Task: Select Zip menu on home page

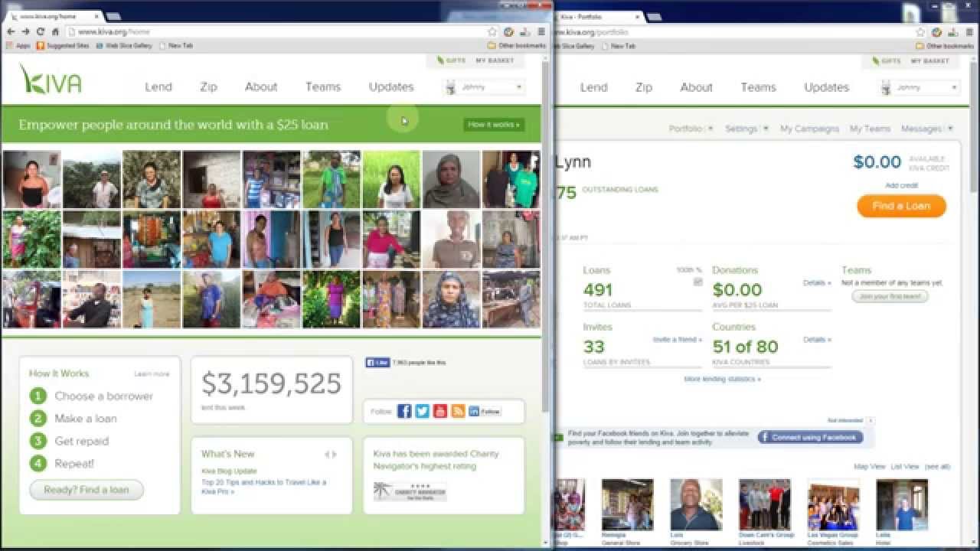Action: [208, 86]
